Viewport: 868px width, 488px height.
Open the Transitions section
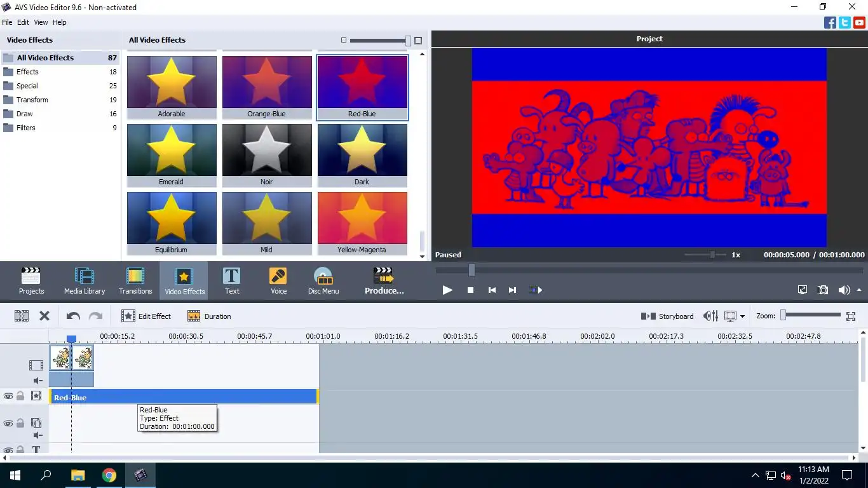(135, 281)
